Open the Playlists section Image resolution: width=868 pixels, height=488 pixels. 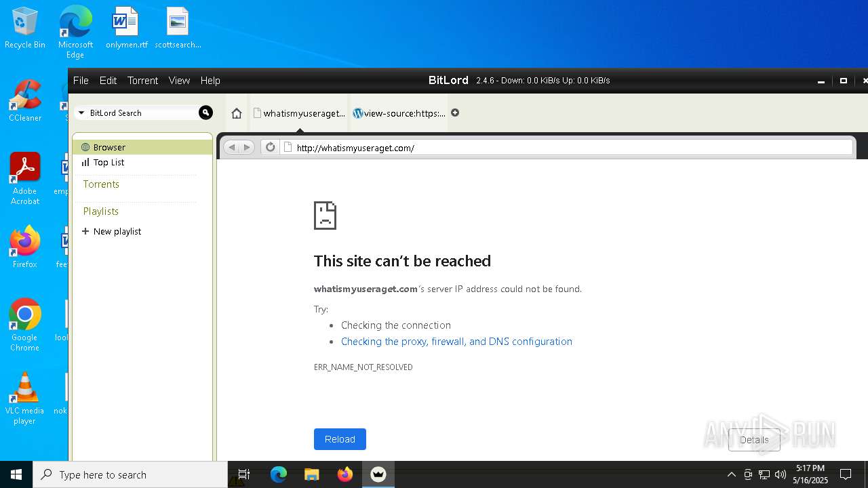(101, 211)
